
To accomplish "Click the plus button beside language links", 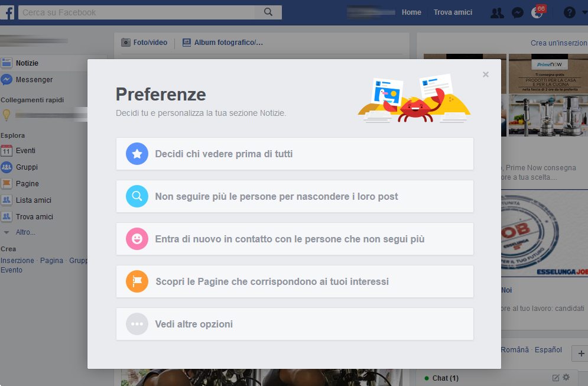I will 581,353.
